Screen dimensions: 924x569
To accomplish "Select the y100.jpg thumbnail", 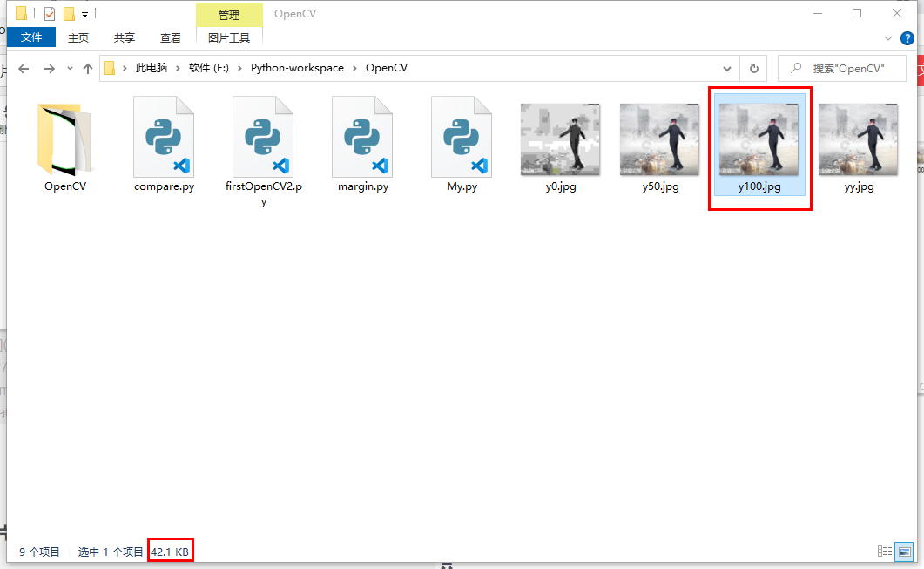I will pos(759,139).
